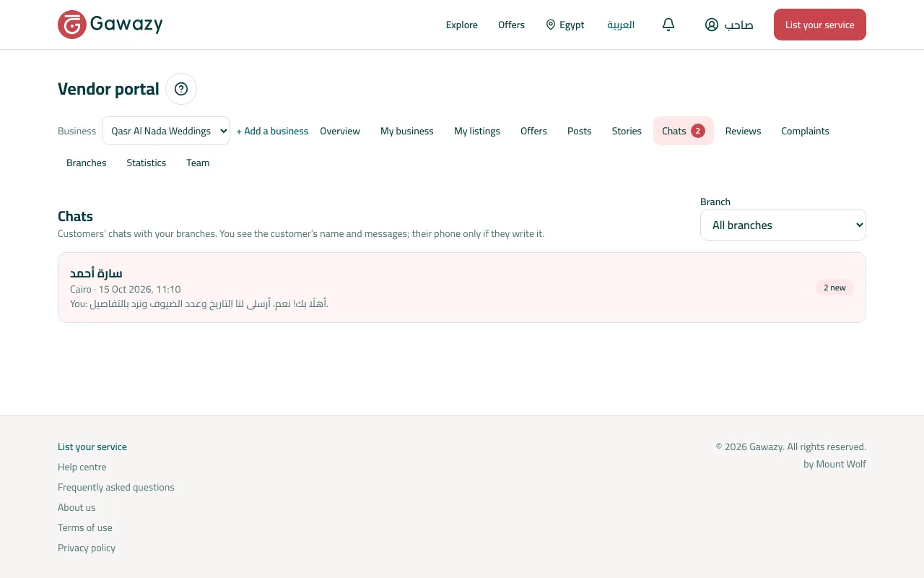Image resolution: width=924 pixels, height=578 pixels.
Task: Click the by Mount Wolf credit
Action: pyautogui.click(x=834, y=464)
